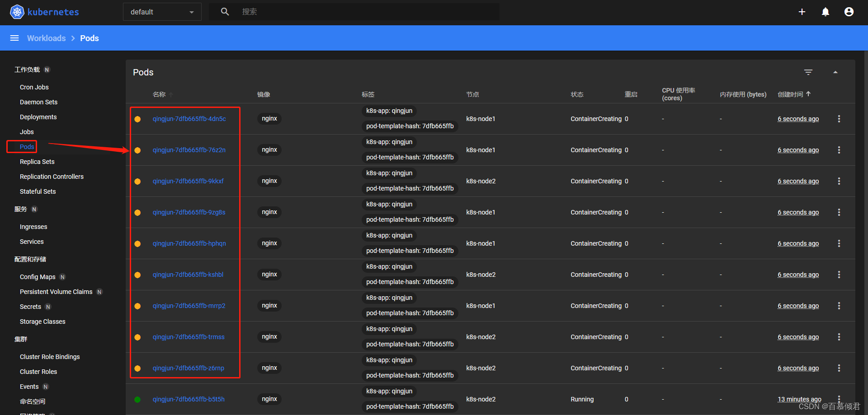Open Secrets in sidebar
This screenshot has height=415, width=868.
pos(30,307)
